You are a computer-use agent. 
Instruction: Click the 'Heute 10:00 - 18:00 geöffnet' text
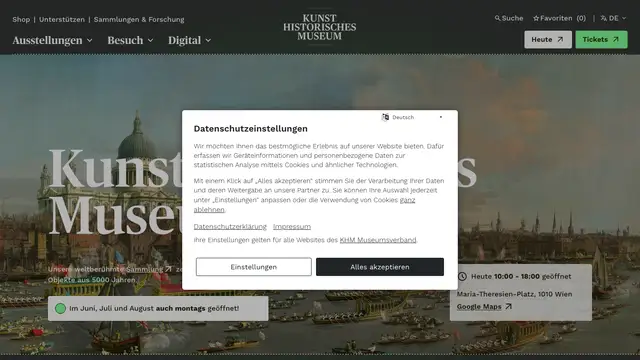(521, 276)
